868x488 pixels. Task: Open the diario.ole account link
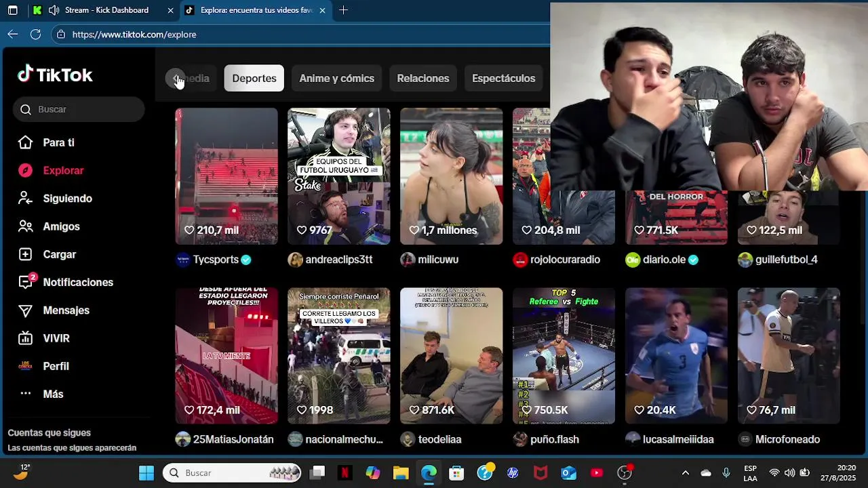[663, 260]
